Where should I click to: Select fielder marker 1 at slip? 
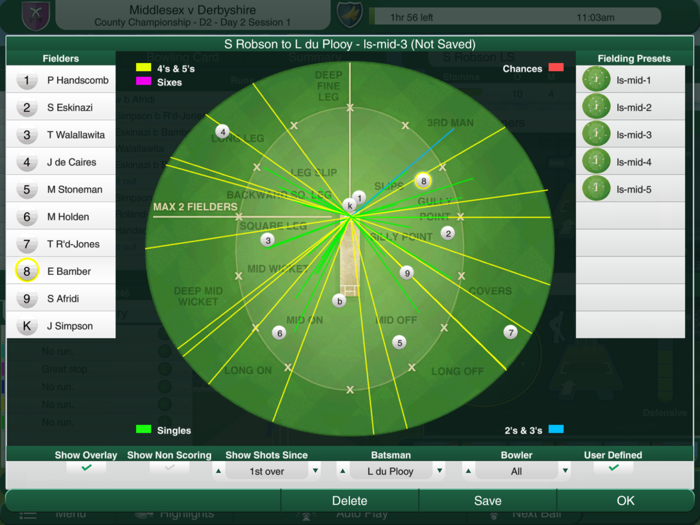point(359,197)
